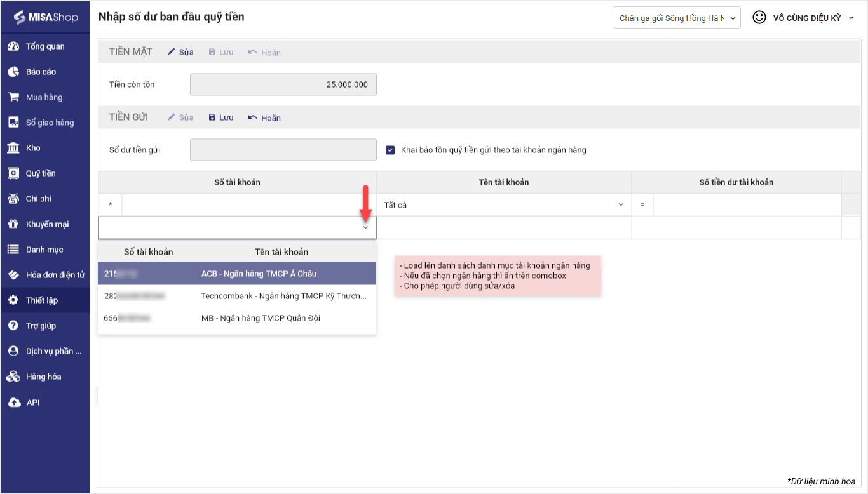Expand the VÔ CÙNG DIỆU KỲ account menu
Screen dimensions: 868x494
click(x=813, y=18)
